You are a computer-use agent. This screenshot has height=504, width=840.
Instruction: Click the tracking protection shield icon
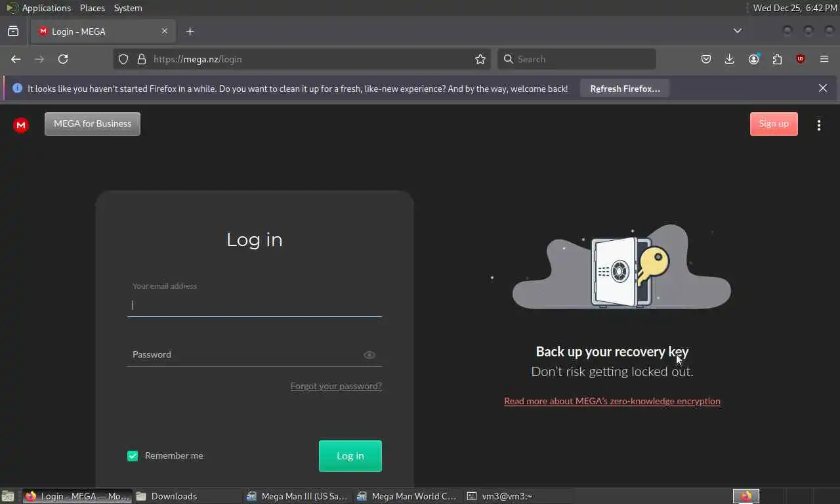pos(123,59)
